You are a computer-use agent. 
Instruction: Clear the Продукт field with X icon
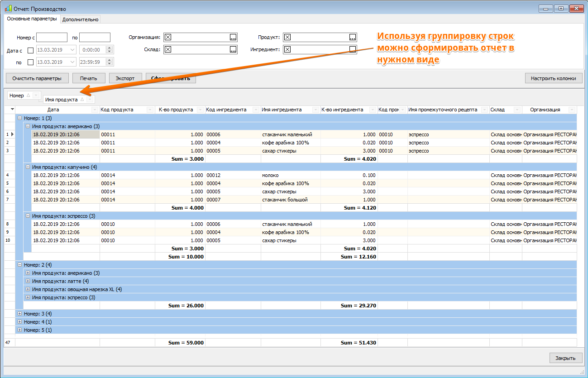coord(287,38)
